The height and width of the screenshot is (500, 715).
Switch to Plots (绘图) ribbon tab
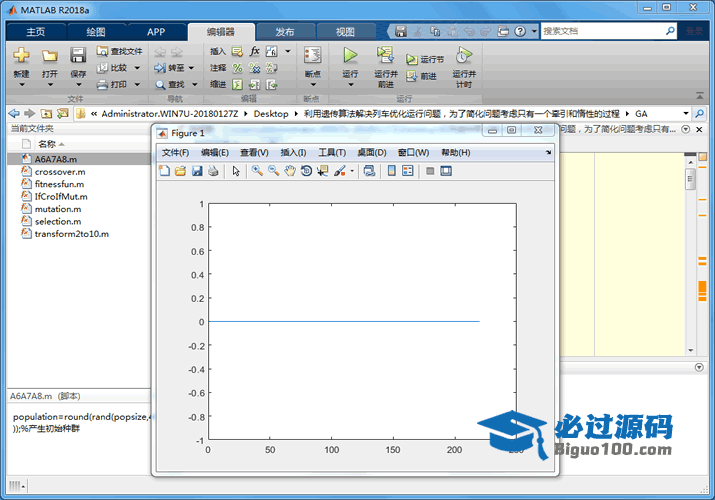(x=96, y=32)
